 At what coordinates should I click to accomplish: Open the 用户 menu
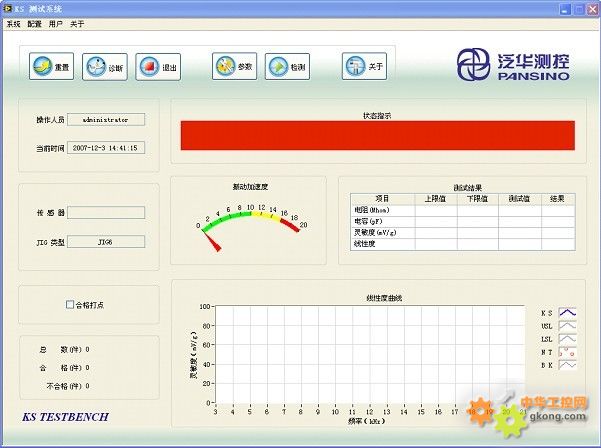tap(56, 23)
